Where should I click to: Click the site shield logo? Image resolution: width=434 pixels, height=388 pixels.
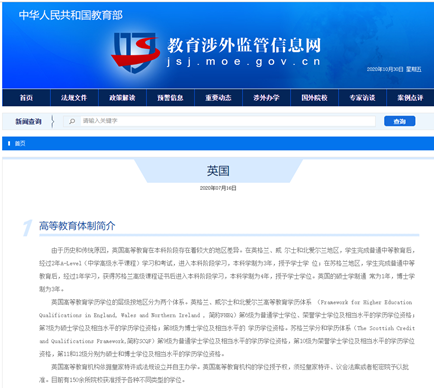(x=135, y=52)
